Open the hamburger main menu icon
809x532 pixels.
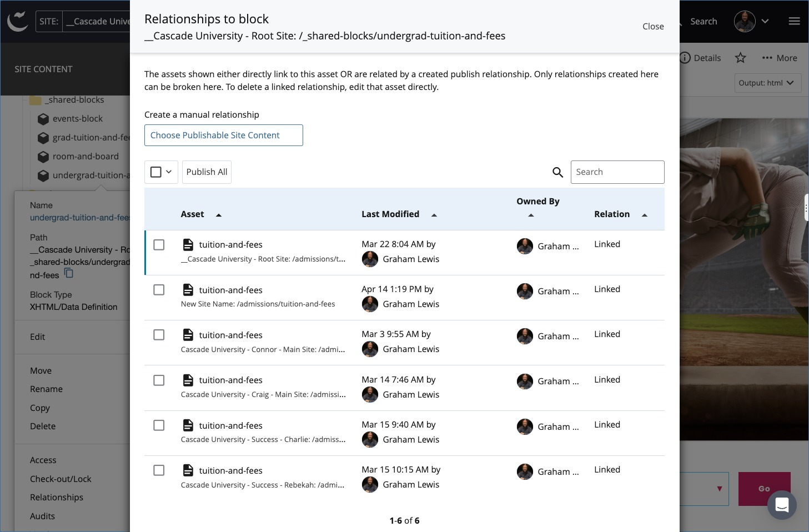coord(794,21)
